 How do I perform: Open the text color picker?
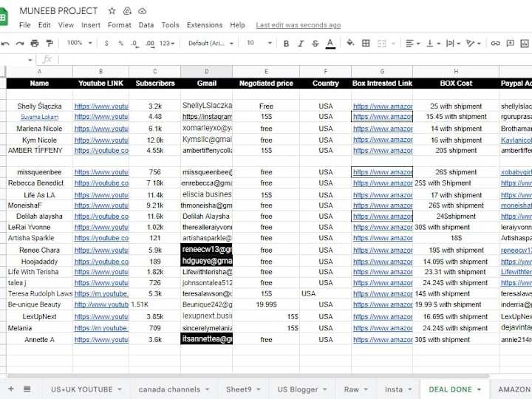point(330,44)
